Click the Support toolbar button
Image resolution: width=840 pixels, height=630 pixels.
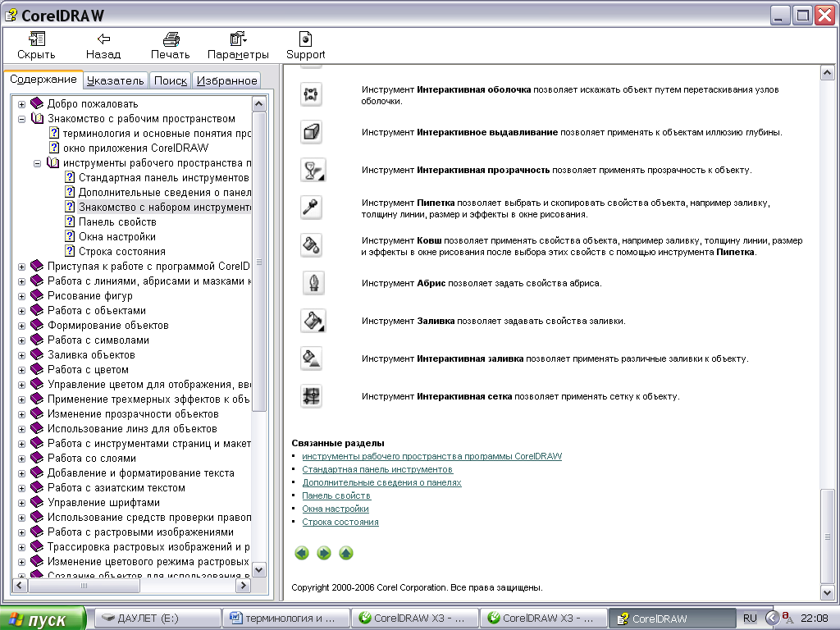click(305, 46)
